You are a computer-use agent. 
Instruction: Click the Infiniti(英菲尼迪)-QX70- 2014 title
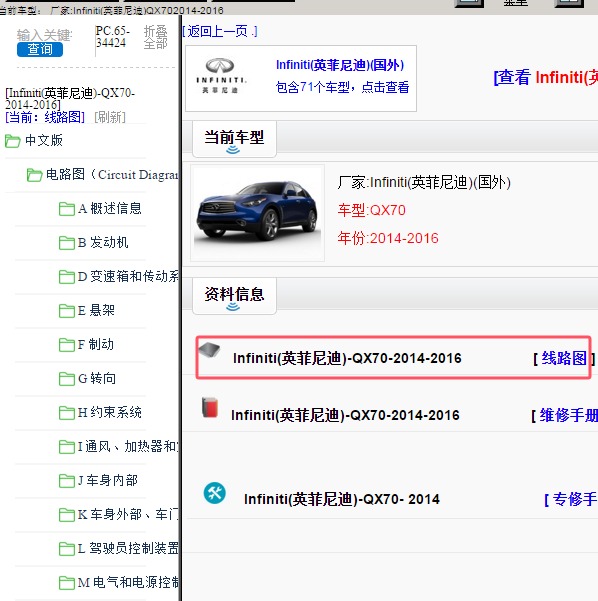342,499
